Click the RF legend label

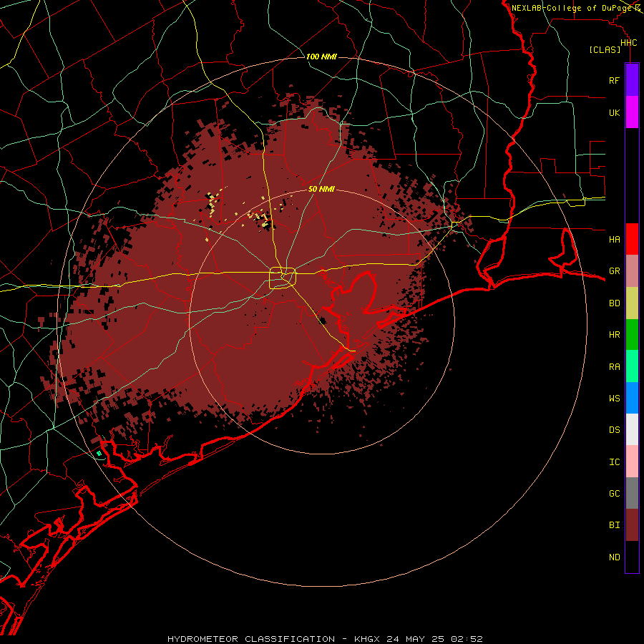[614, 81]
